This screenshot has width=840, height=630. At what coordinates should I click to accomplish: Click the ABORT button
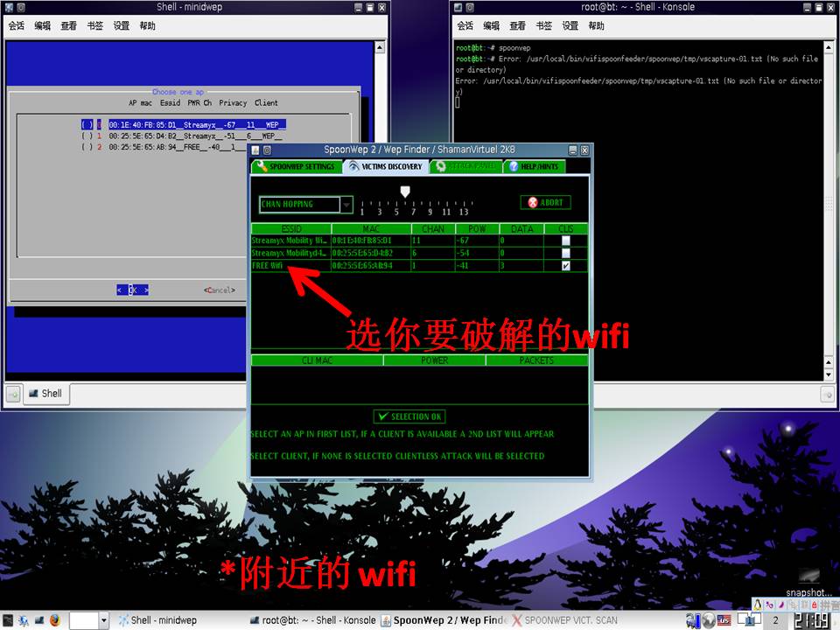coord(545,202)
